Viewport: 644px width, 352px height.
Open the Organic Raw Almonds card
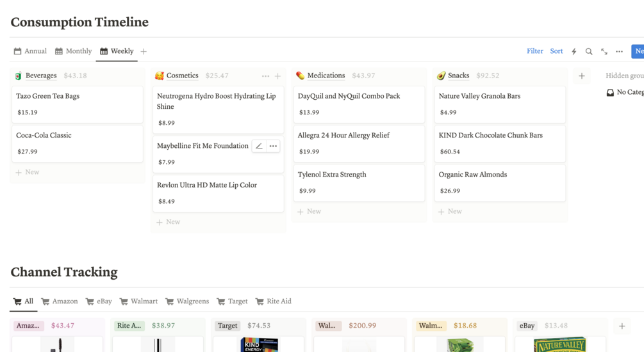[x=500, y=182]
